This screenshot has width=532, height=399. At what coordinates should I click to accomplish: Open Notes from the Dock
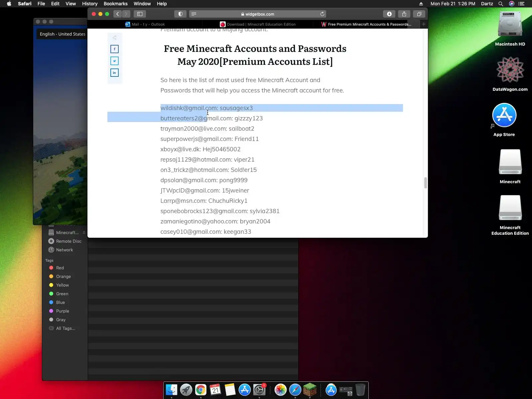230,390
